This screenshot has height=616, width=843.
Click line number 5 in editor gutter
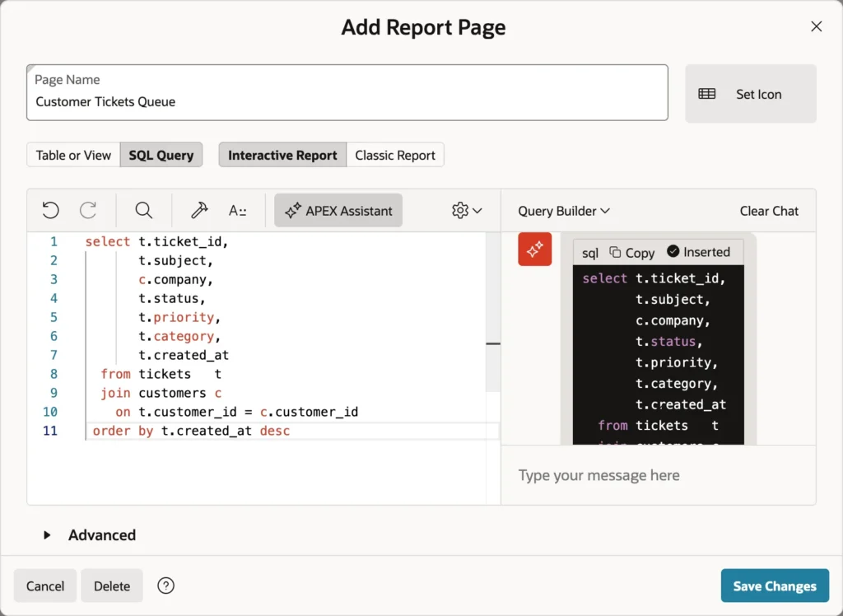pyautogui.click(x=54, y=317)
